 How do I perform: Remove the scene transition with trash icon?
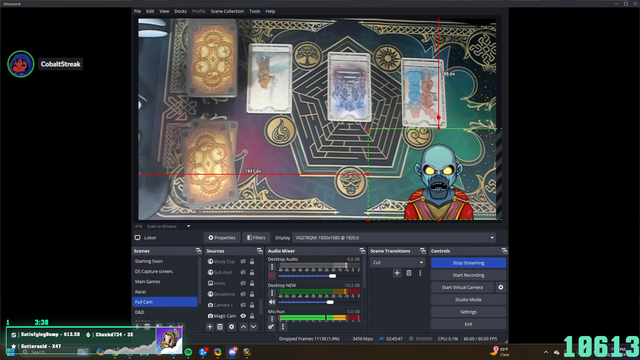409,273
